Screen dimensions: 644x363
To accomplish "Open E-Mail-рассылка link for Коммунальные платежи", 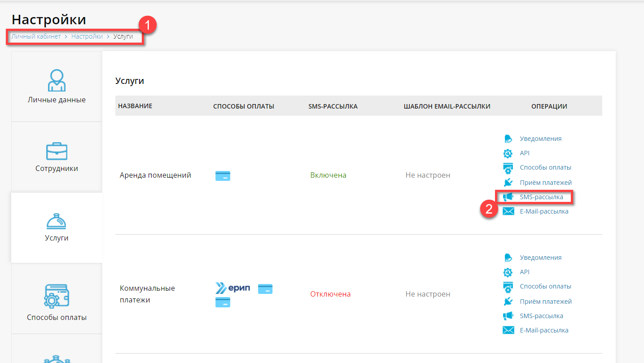I will click(544, 330).
